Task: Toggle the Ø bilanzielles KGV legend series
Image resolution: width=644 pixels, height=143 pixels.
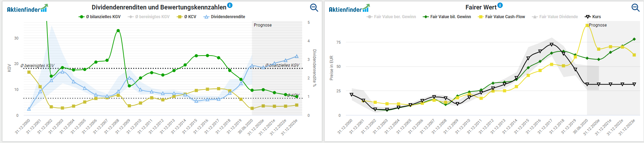Action: 100,17
